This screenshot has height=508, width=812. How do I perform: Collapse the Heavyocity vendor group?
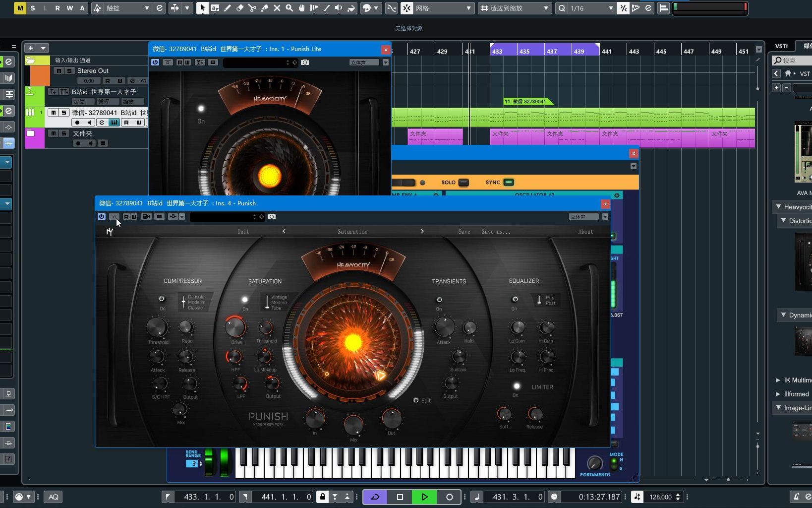[x=778, y=206]
